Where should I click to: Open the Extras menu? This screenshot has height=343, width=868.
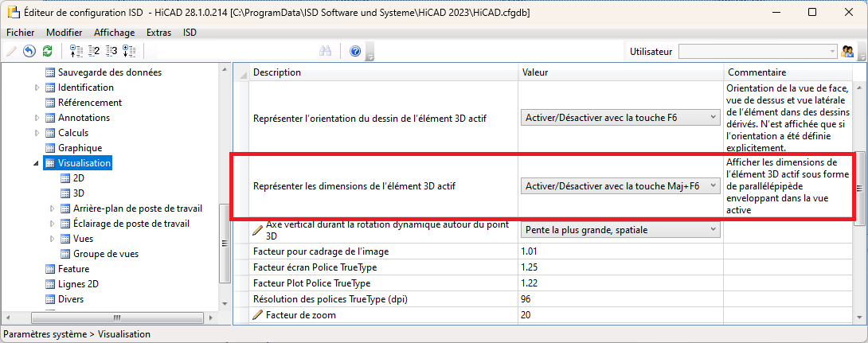[159, 33]
